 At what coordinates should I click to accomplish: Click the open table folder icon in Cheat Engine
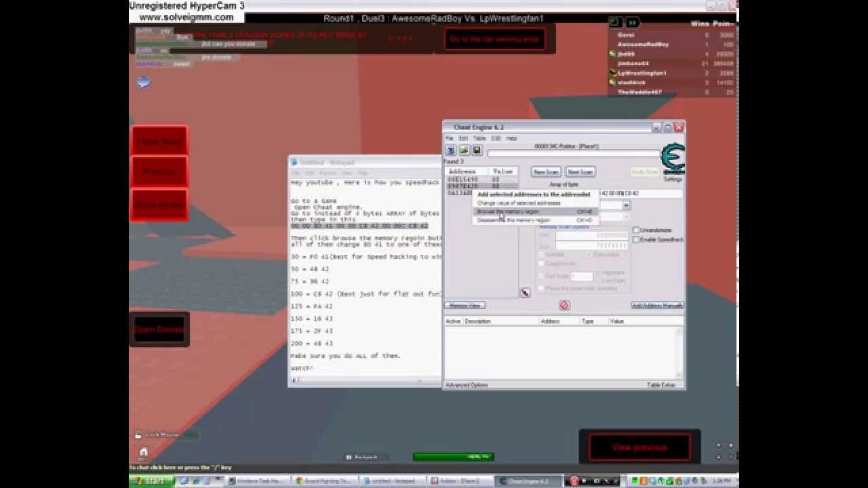point(464,150)
